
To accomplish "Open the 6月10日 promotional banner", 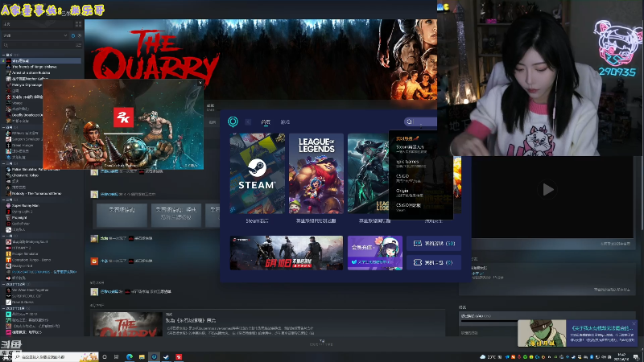I will pyautogui.click(x=287, y=253).
